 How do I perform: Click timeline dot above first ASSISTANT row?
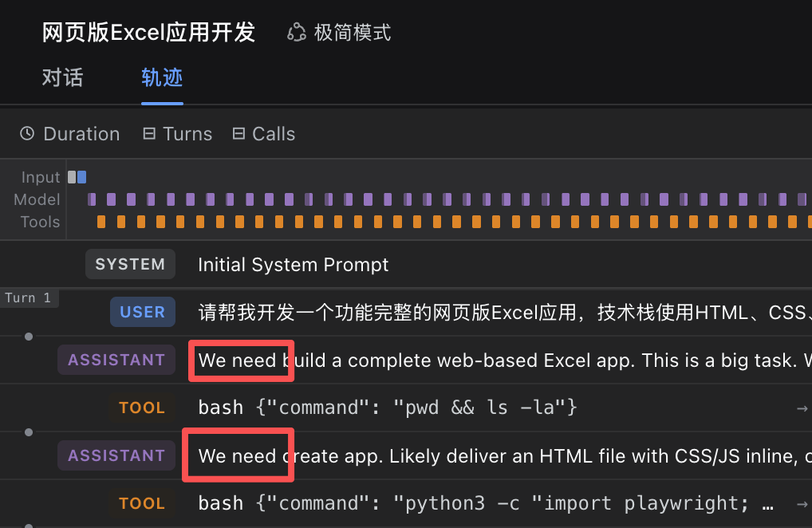coord(29,337)
